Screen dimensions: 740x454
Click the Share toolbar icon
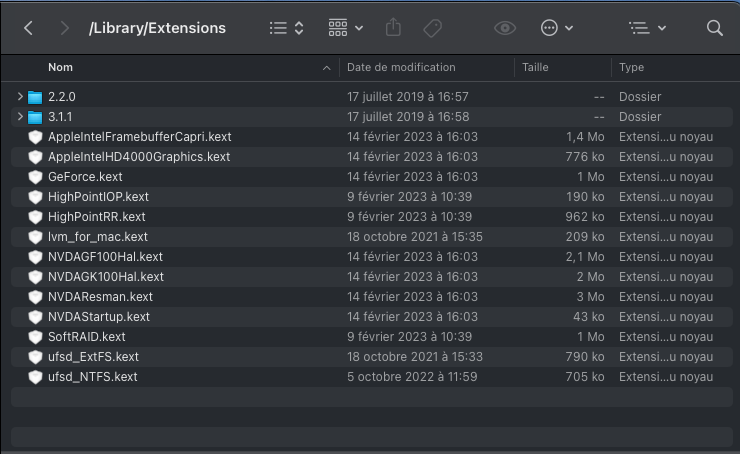393,27
